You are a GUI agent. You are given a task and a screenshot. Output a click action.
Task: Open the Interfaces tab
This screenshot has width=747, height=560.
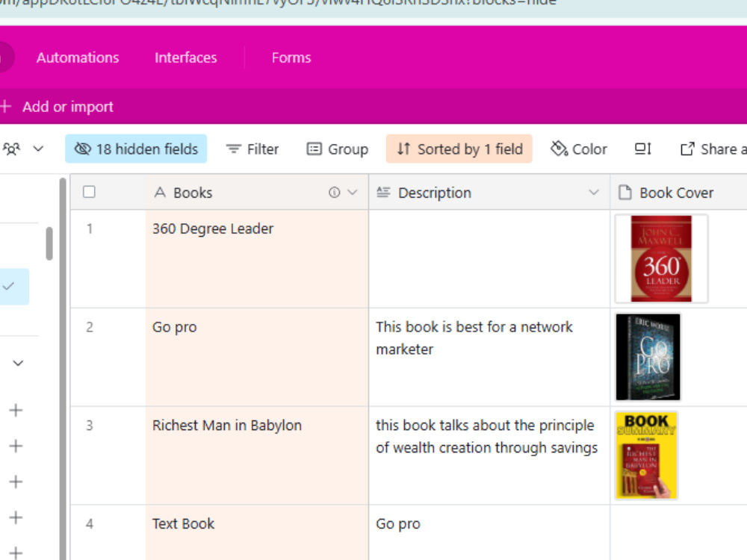coord(186,57)
